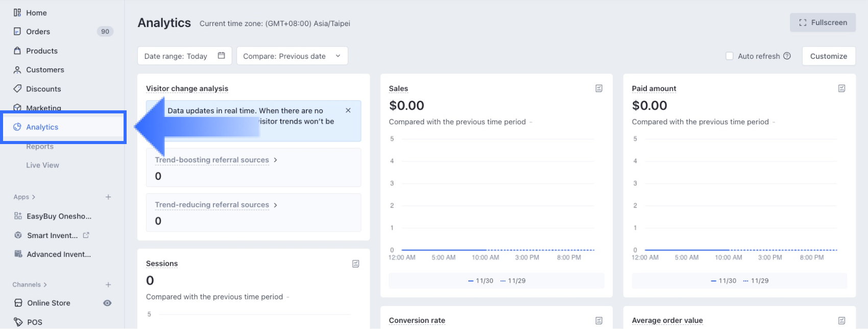Toggle Online Store eye visibility icon
This screenshot has width=868, height=329.
point(107,303)
